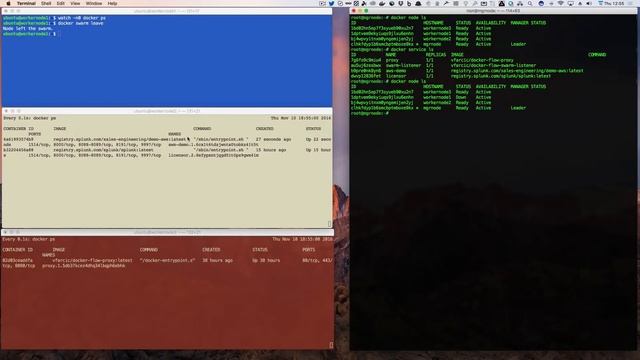This screenshot has width=640, height=360.
Task: Open Spotlight search magnifier icon
Action: (x=530, y=3)
